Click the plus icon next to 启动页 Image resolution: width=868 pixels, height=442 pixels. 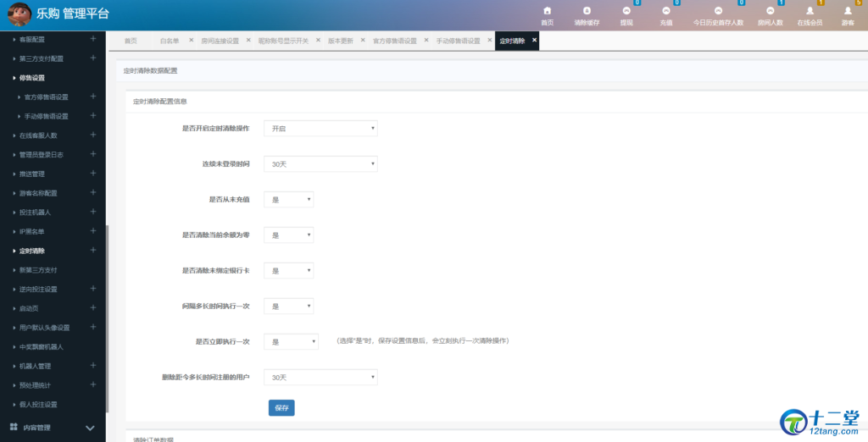[x=93, y=307]
